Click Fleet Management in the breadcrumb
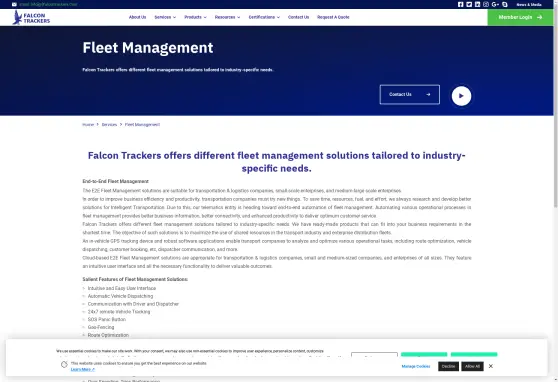Viewport: 558px width, 382px height. (142, 125)
